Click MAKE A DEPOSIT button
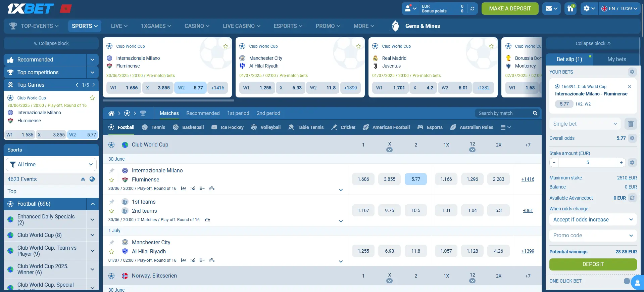 point(510,8)
